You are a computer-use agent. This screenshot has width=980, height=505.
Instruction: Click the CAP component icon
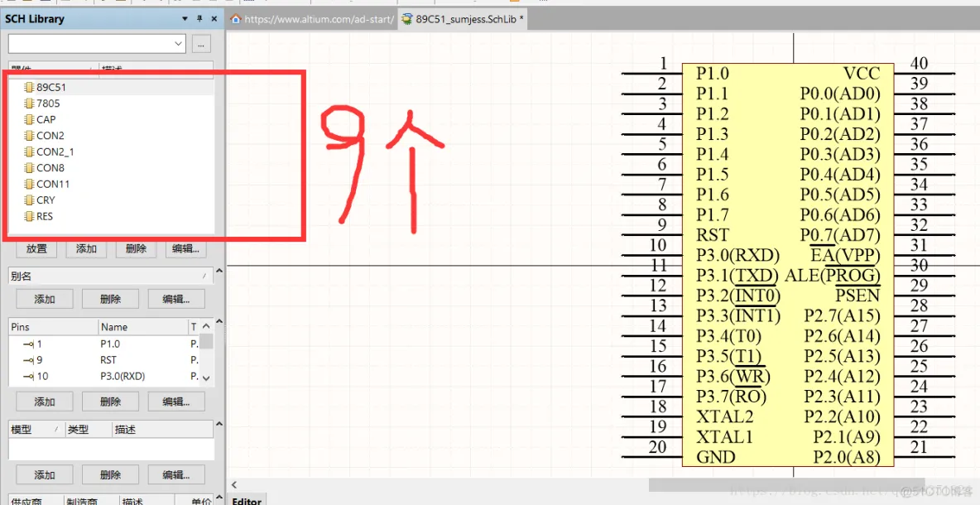[29, 119]
